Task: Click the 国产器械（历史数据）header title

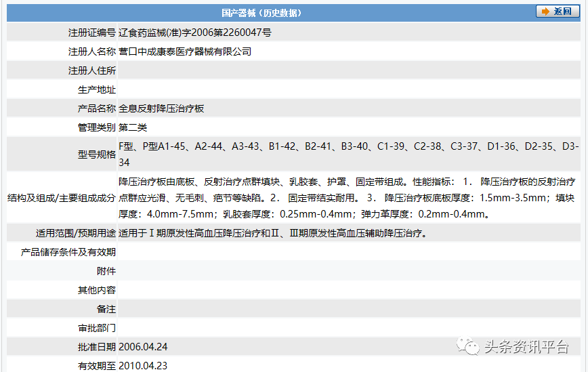Action: pyautogui.click(x=261, y=13)
